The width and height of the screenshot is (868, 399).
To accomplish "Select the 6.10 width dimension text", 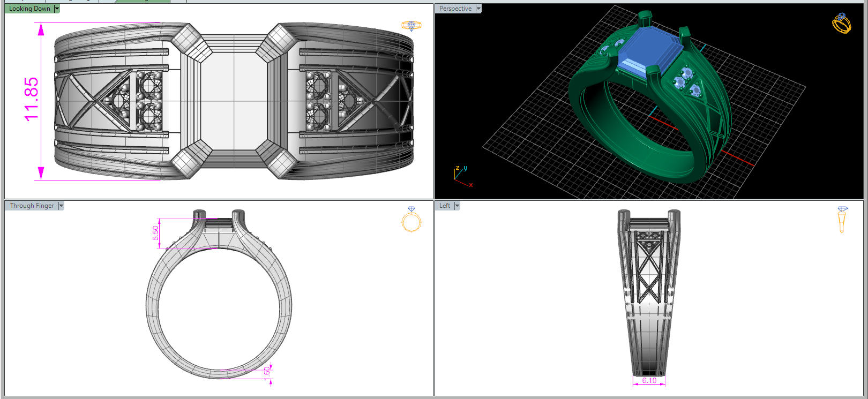I will [x=649, y=381].
